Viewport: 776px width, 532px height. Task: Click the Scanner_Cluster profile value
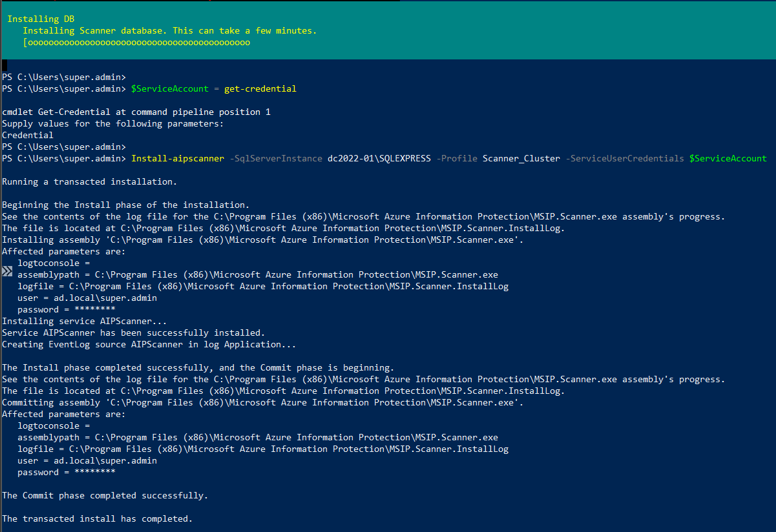[x=521, y=158]
